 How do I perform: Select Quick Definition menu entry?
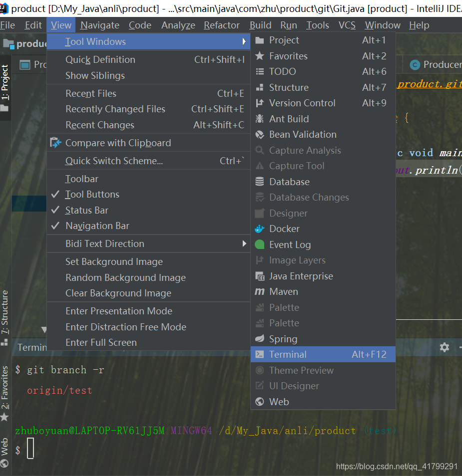pos(149,59)
